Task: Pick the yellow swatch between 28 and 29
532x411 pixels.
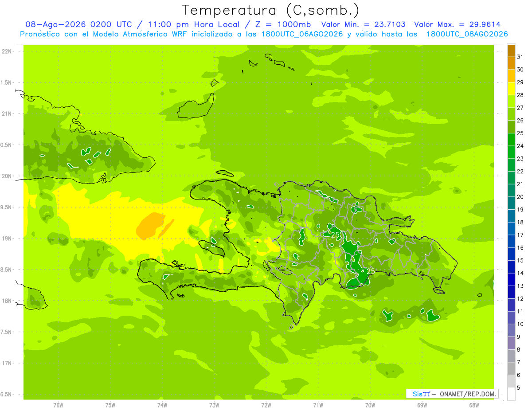Action: pos(511,88)
